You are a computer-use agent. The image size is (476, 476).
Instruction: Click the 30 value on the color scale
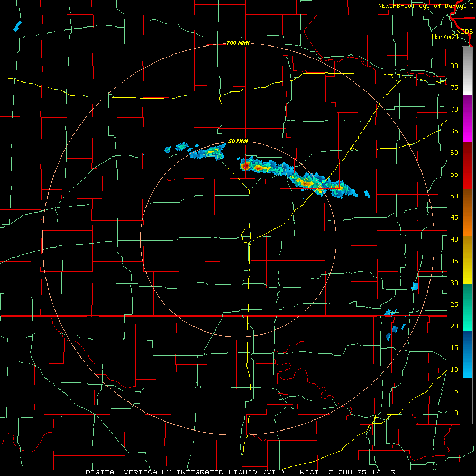(x=454, y=282)
